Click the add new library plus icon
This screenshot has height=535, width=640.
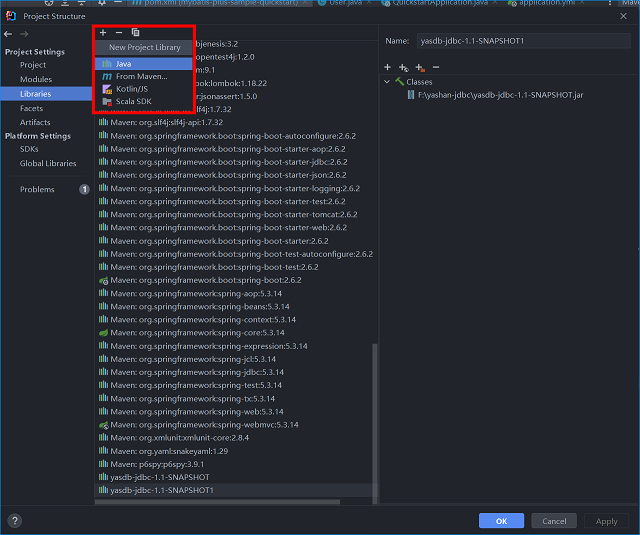[103, 32]
